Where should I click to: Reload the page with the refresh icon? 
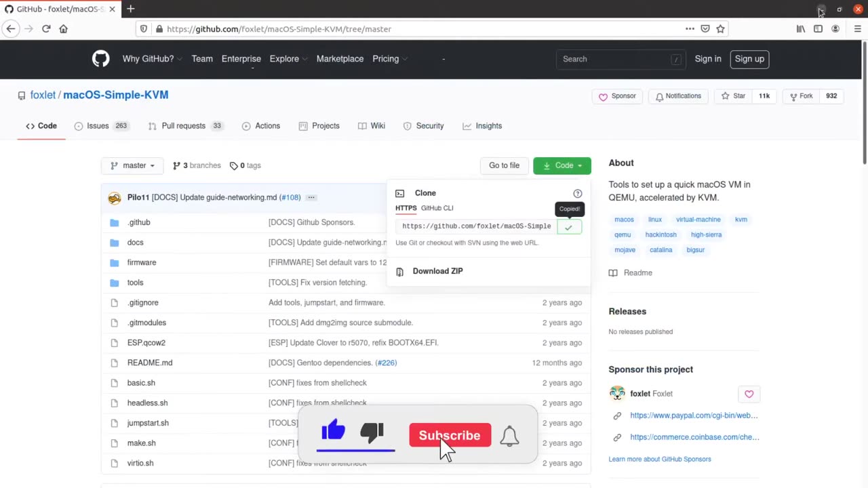click(x=46, y=29)
